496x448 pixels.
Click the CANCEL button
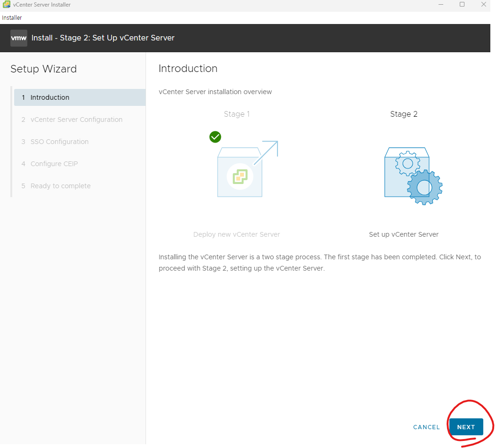tap(426, 427)
